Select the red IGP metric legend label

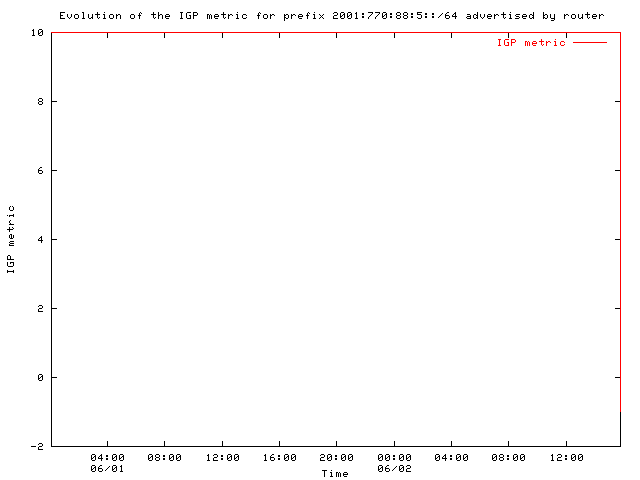[x=531, y=43]
